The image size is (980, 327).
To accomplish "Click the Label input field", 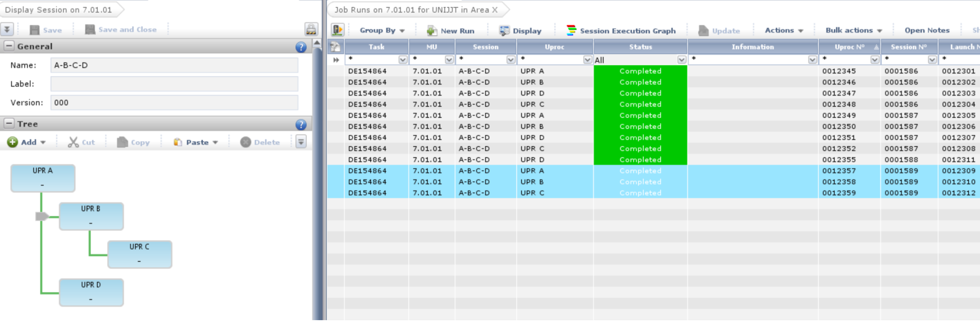I will [174, 84].
